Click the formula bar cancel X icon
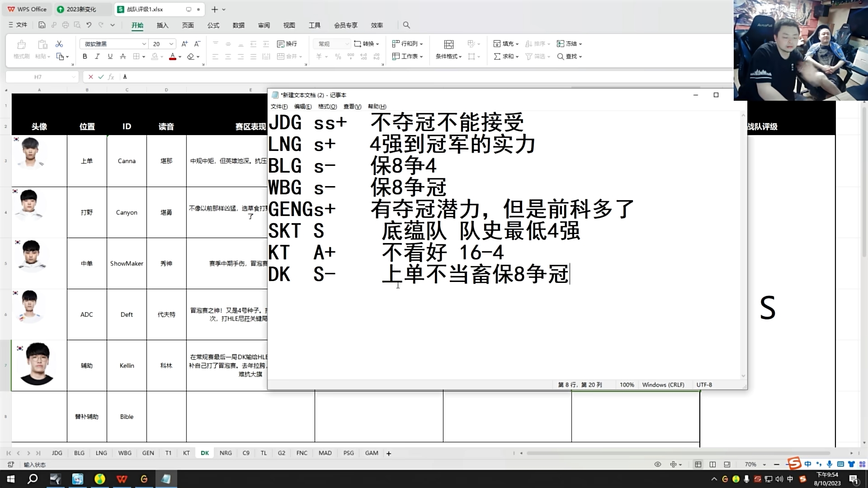 91,77
